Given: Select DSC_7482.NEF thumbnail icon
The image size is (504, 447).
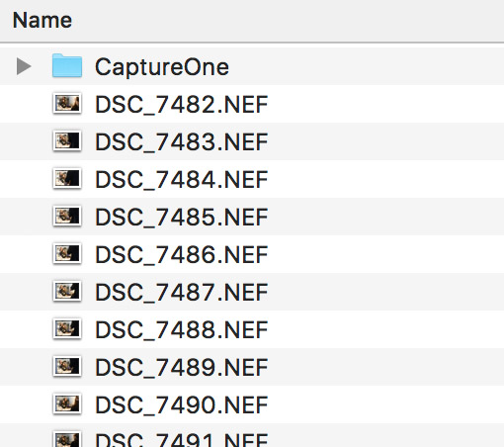Looking at the screenshot, I should point(67,104).
